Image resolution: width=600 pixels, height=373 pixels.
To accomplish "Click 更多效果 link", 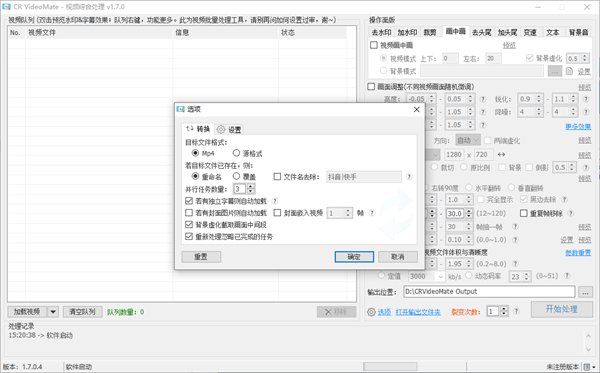I will click(x=578, y=127).
